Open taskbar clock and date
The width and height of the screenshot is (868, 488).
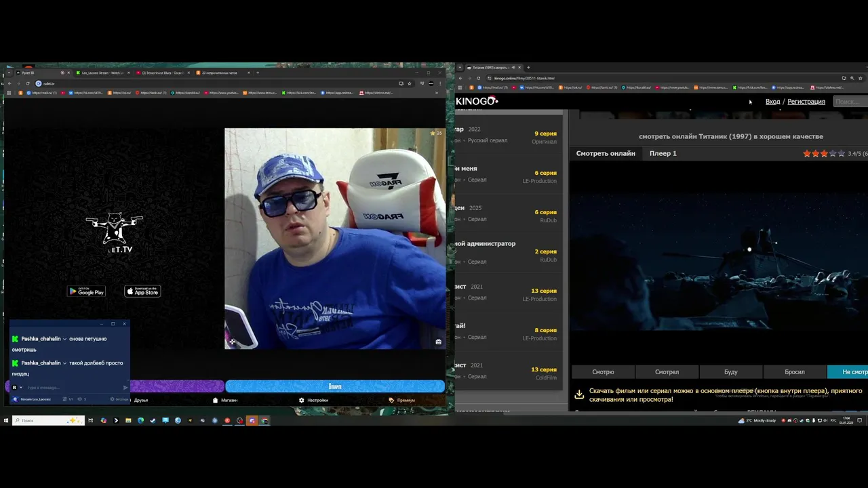pyautogui.click(x=846, y=420)
